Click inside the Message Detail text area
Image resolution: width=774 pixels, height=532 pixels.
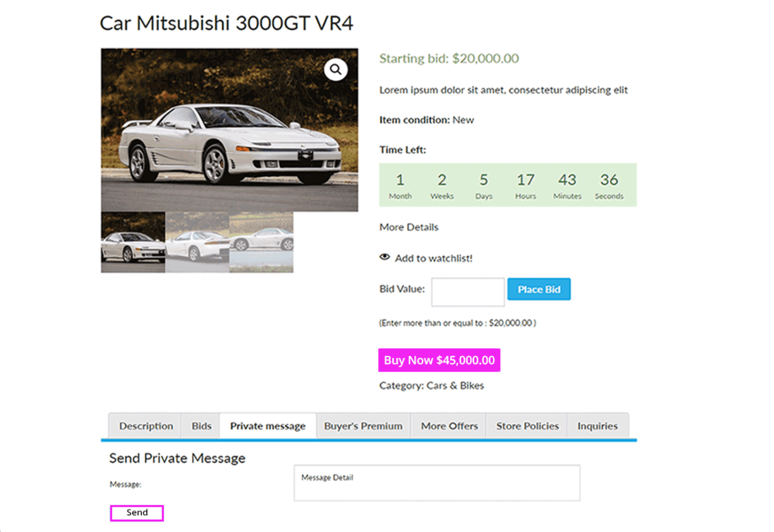437,482
